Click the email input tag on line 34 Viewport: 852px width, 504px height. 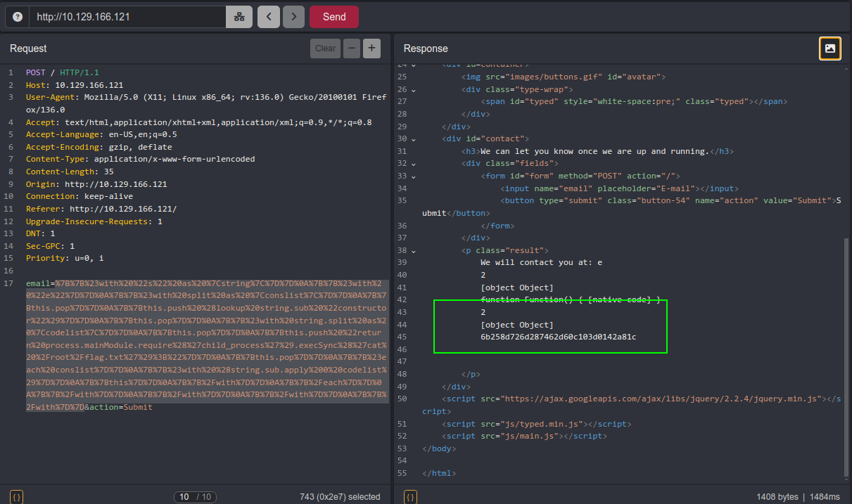[620, 188]
